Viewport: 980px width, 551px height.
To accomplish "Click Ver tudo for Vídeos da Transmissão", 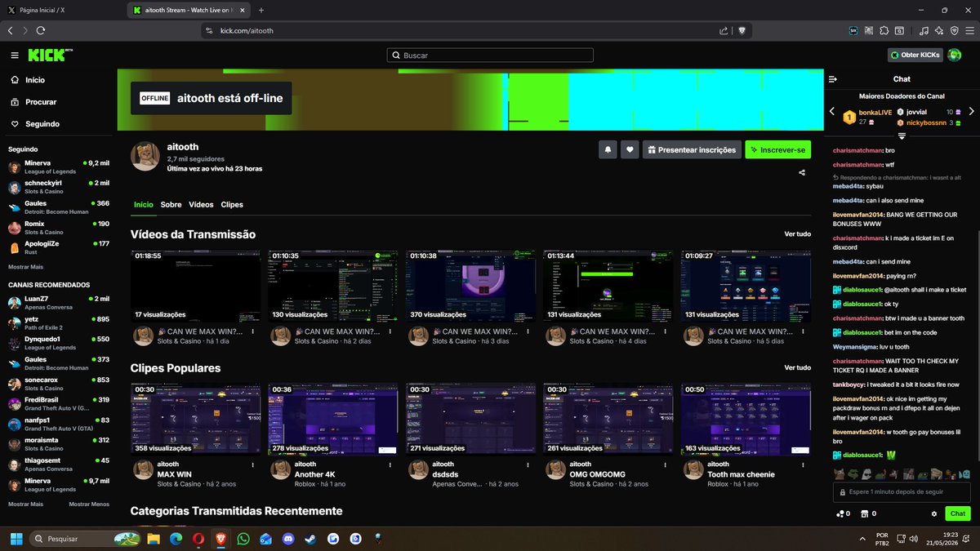I will (x=797, y=234).
